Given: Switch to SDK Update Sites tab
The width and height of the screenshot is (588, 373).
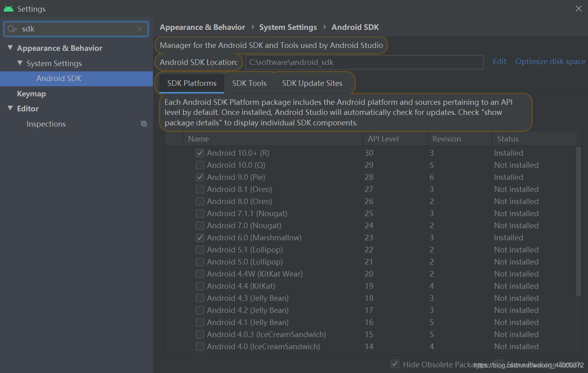Looking at the screenshot, I should (312, 83).
